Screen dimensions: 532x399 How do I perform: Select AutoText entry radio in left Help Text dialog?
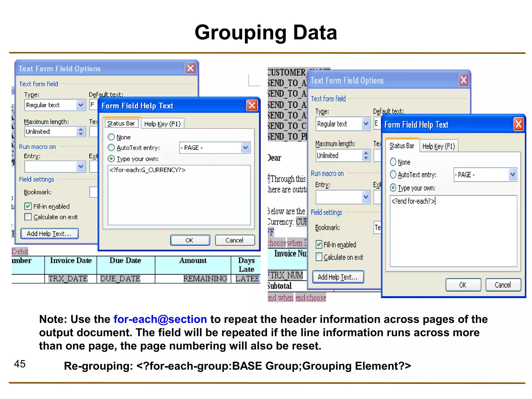tap(111, 148)
